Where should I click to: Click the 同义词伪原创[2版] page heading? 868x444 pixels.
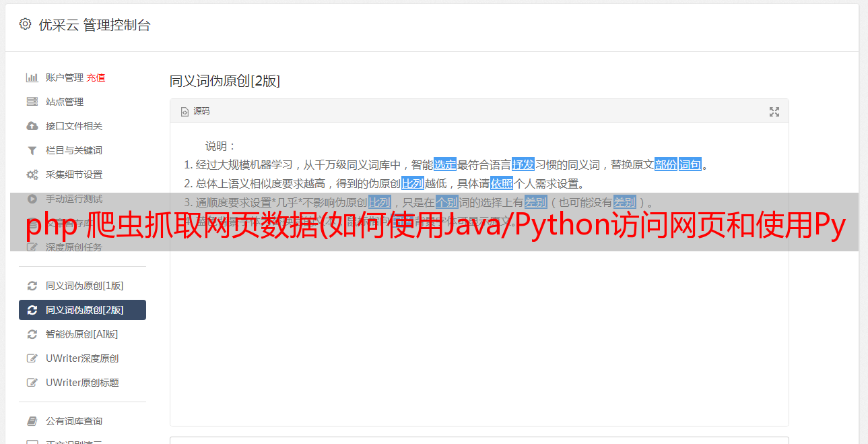[x=225, y=81]
